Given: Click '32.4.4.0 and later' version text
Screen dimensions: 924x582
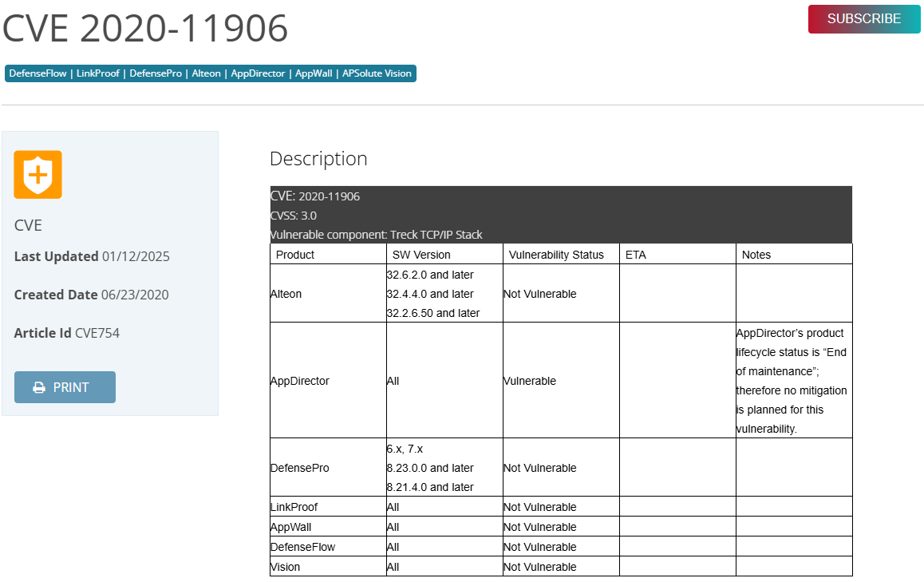Looking at the screenshot, I should [430, 294].
